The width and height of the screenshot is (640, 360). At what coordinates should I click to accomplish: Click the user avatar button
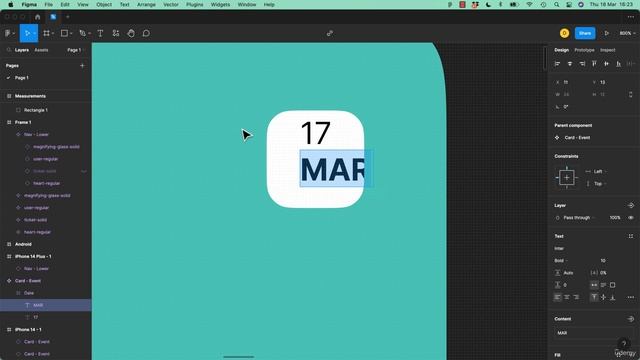tap(564, 33)
